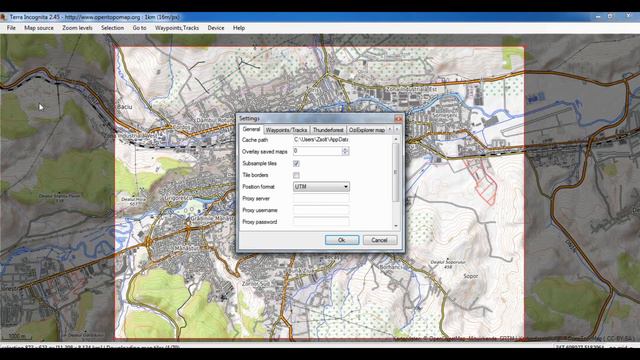Increase Overlay saved maps with spinner up
The image size is (640, 360).
pyautogui.click(x=345, y=149)
